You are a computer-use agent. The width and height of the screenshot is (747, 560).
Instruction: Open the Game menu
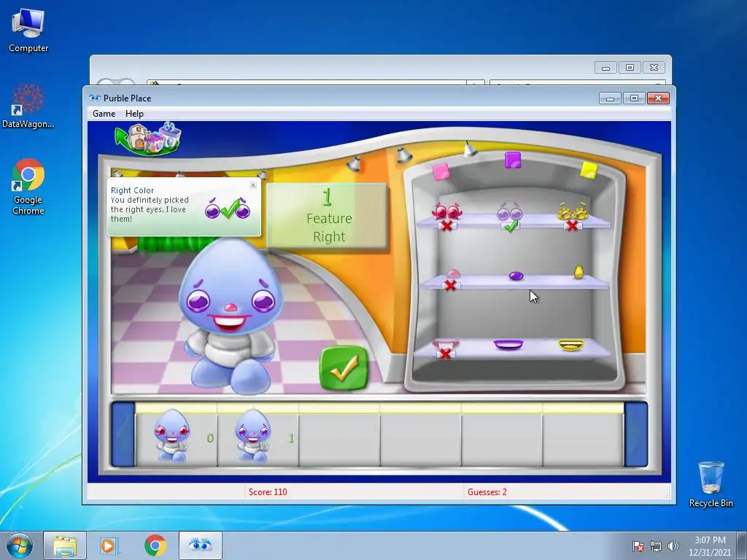coord(104,114)
